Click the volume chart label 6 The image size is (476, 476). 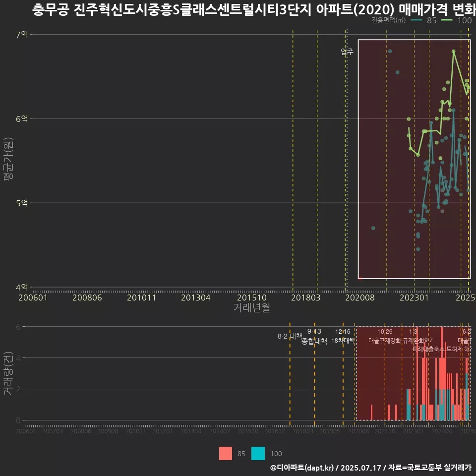(18, 327)
